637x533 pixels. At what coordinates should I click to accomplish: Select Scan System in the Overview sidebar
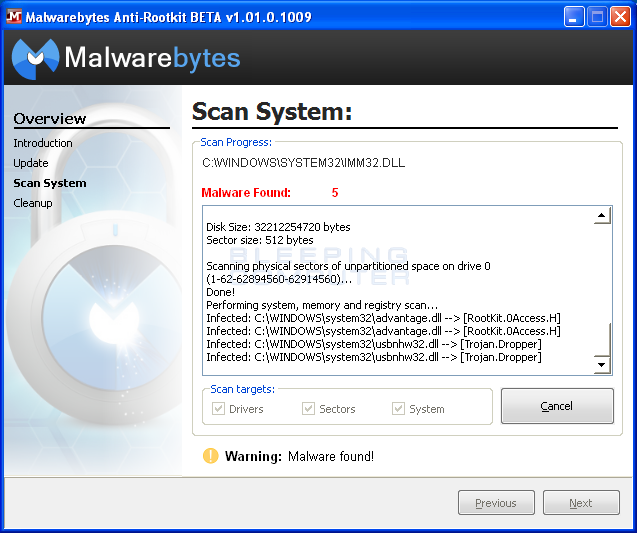click(50, 183)
